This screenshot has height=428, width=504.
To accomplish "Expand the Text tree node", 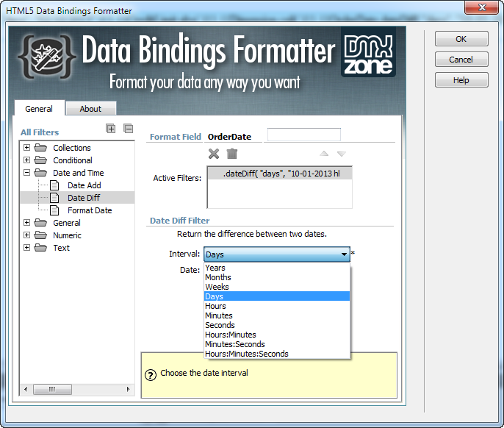I will click(x=27, y=248).
